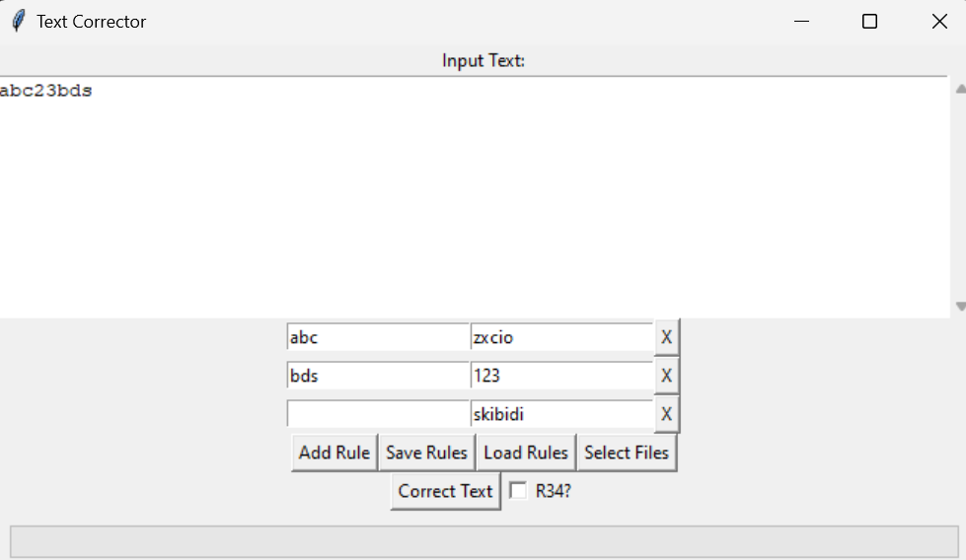Viewport: 966px width, 560px height.
Task: Click the Text Corrector feather app icon
Action: pos(19,21)
